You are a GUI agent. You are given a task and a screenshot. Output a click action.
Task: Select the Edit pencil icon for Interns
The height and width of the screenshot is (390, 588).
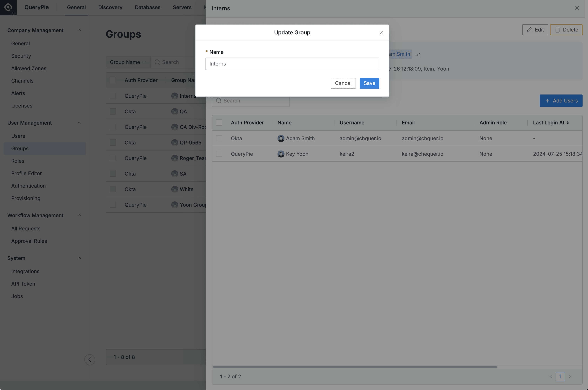529,30
